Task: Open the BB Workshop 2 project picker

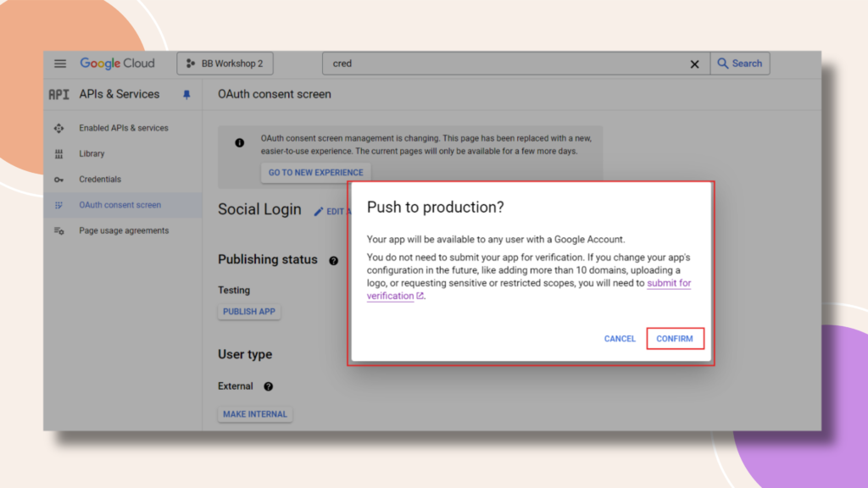Action: pos(225,64)
